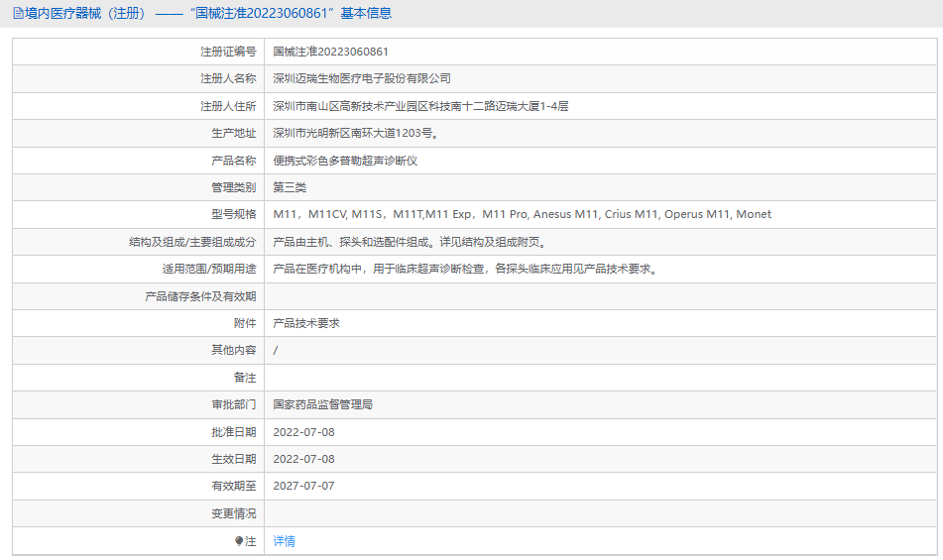This screenshot has height=560, width=943.
Task: Click the 备注 label
Action: click(x=245, y=378)
